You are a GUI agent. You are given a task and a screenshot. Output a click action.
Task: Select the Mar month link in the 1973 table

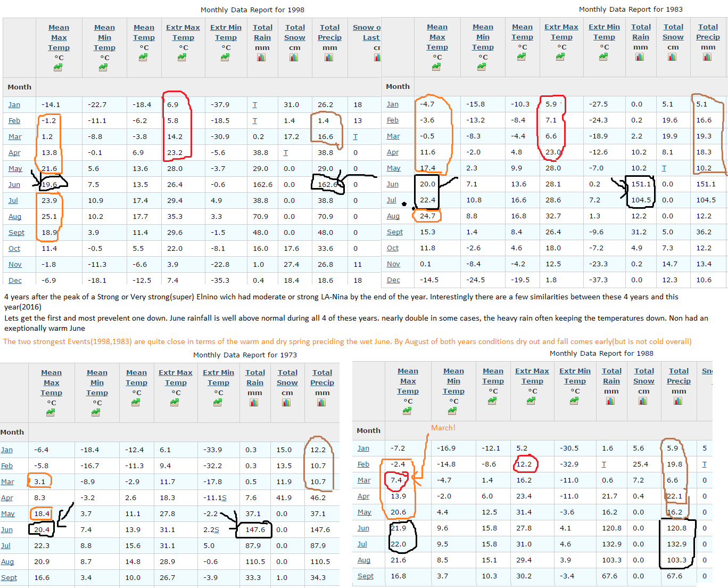pos(7,482)
